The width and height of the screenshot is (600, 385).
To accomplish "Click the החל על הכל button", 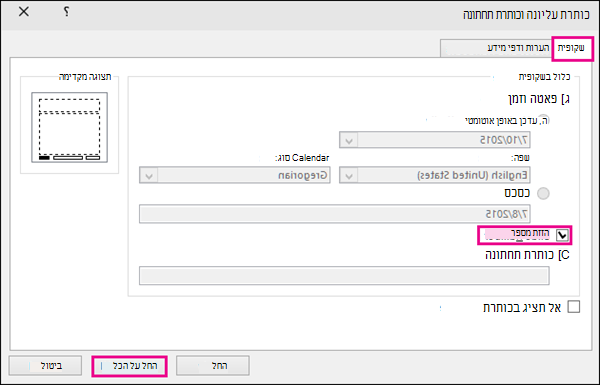I will click(x=129, y=366).
